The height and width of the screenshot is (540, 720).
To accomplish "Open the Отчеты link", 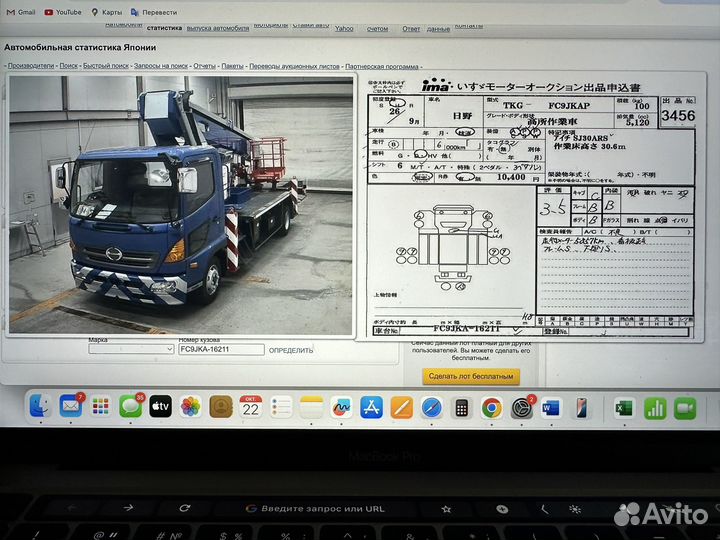I will (x=204, y=66).
